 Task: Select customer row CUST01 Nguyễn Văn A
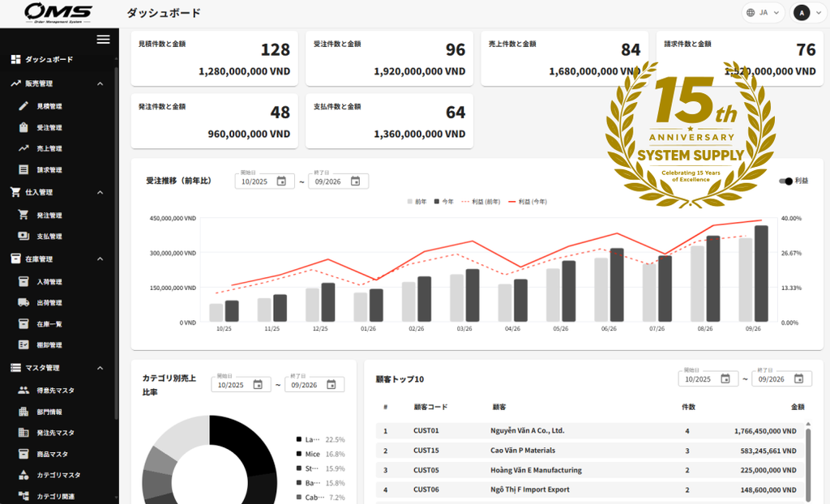click(x=590, y=431)
